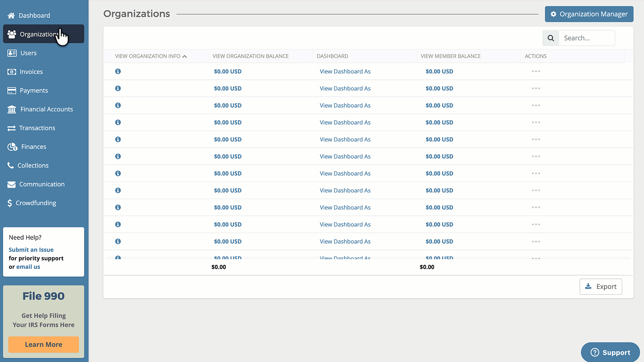Open the Finances pie chart section
Image resolution: width=644 pixels, height=362 pixels.
pos(12,147)
